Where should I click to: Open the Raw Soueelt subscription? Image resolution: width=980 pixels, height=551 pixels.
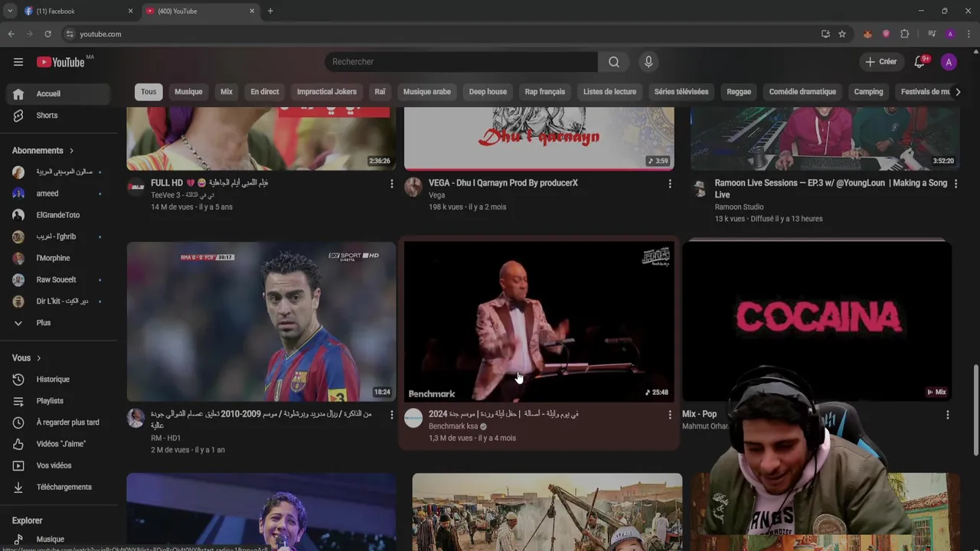[x=58, y=280]
